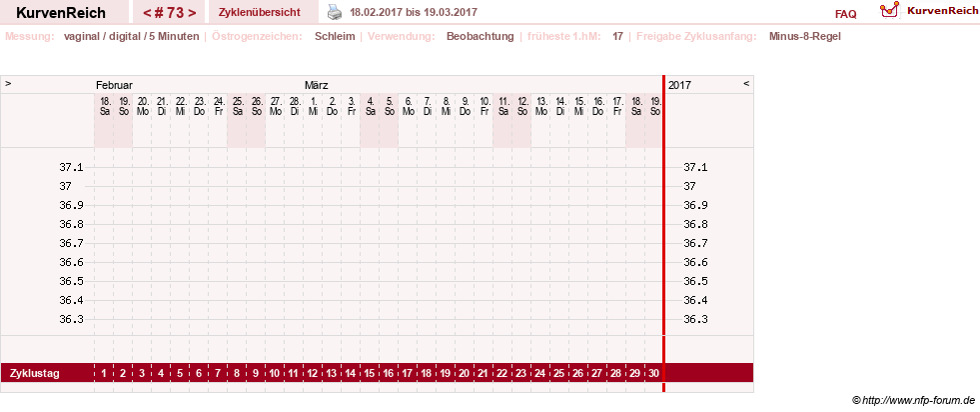The height and width of the screenshot is (412, 980).
Task: Click the red cycle-end marker line
Action: pos(663,233)
